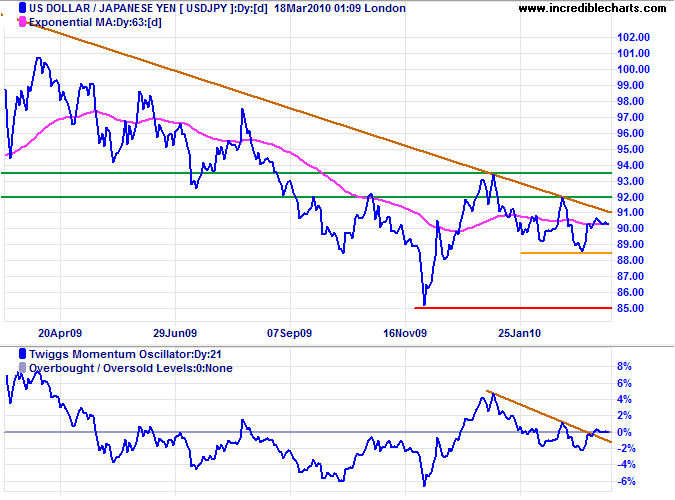This screenshot has height=500, width=675.
Task: Click the 'Exponential MA:Dy:63:[d]' label
Action: tap(95, 22)
